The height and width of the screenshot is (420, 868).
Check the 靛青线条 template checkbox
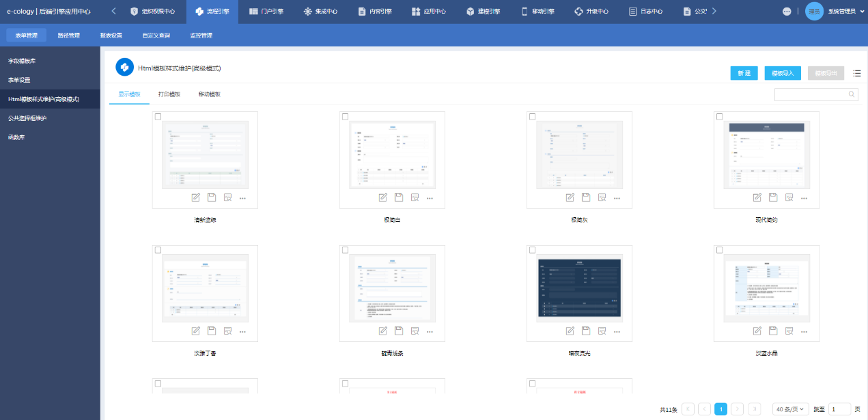[345, 251]
